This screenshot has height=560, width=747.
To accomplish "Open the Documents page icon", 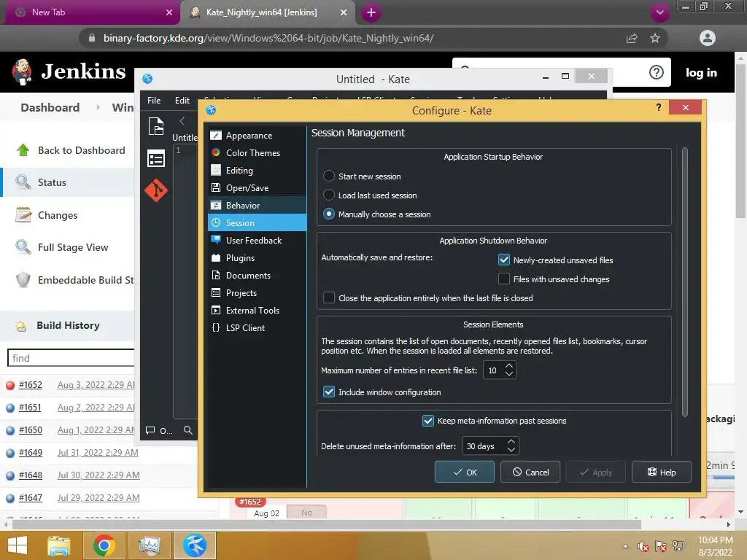I will (216, 275).
